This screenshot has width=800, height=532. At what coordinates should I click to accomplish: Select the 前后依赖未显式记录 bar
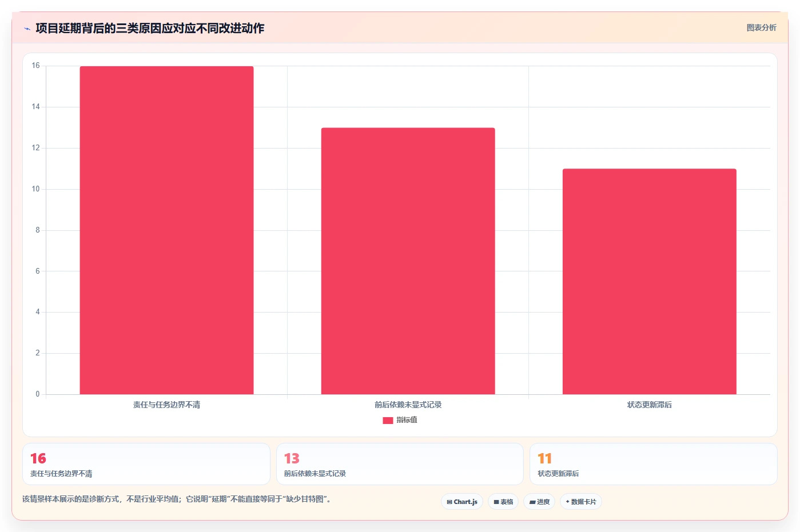[x=408, y=261]
